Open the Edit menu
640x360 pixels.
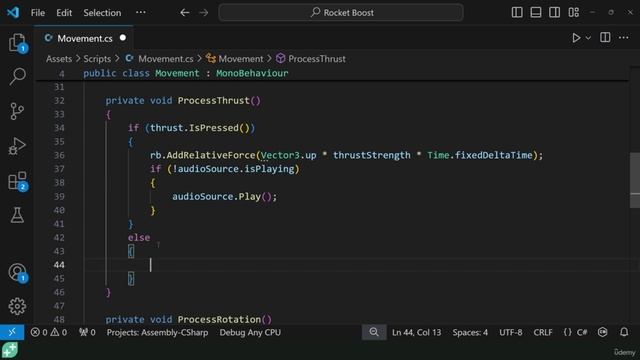64,13
